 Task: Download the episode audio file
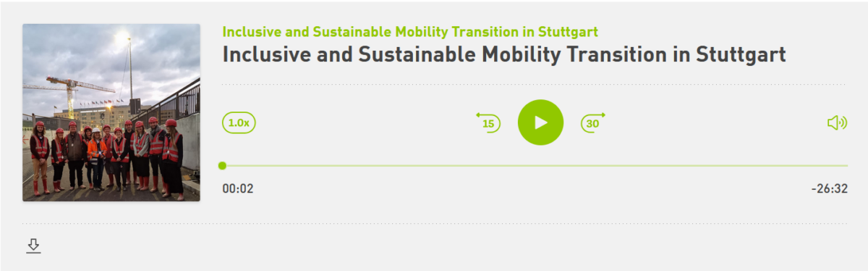coord(33,246)
